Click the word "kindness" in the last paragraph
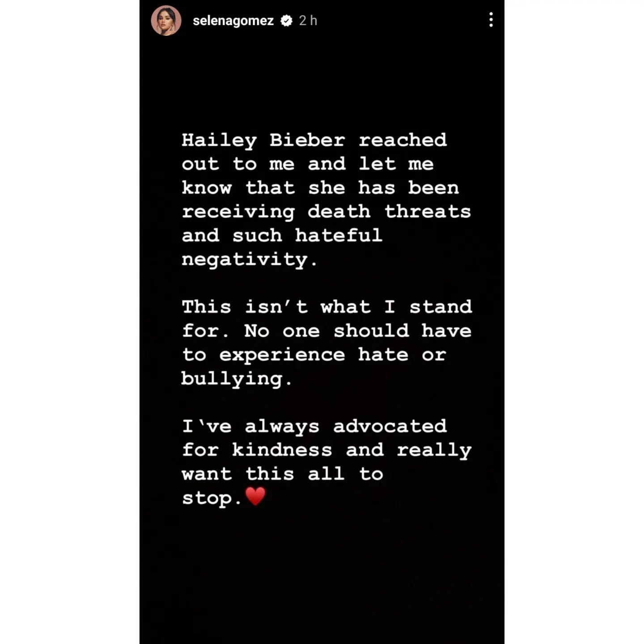This screenshot has width=644, height=644. click(x=282, y=450)
